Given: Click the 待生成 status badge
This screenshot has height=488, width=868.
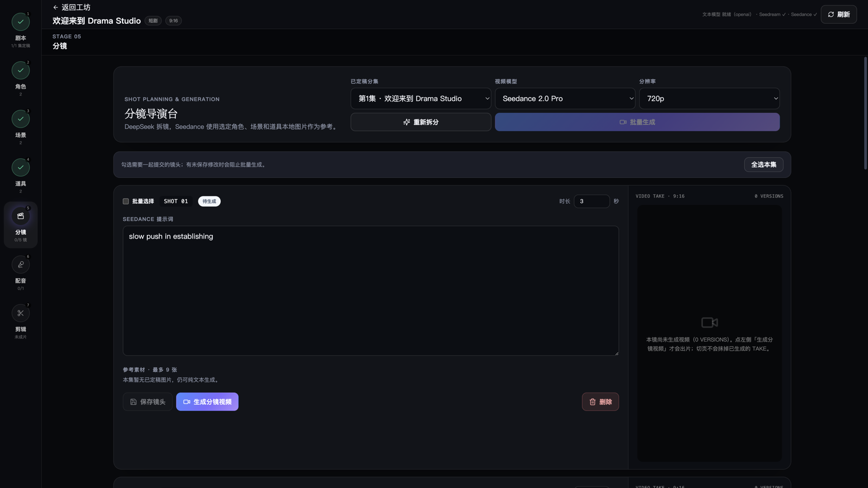Looking at the screenshot, I should point(209,201).
